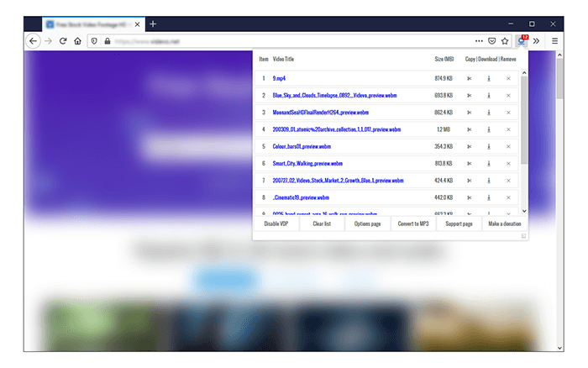588x368 pixels.
Task: Remove Cinematic19 from list
Action: (508, 197)
